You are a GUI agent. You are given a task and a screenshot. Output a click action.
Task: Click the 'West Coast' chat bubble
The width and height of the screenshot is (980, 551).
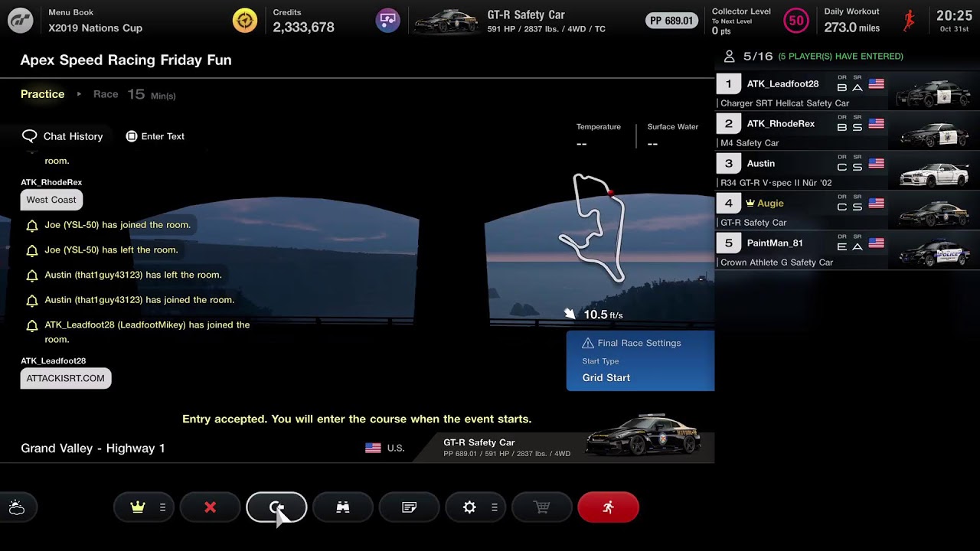[x=51, y=200]
